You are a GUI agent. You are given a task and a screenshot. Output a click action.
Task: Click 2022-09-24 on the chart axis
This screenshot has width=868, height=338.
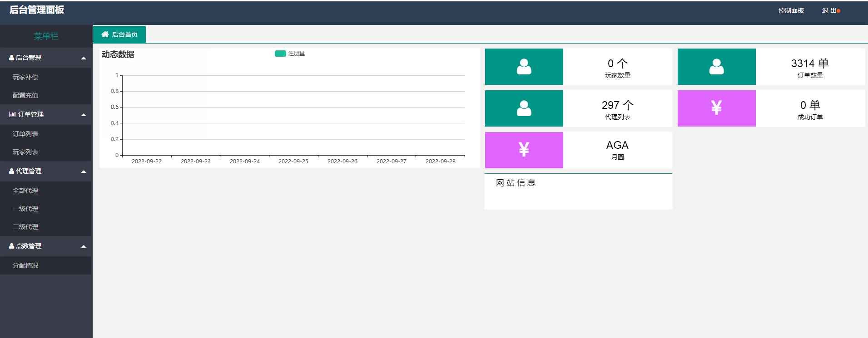(245, 161)
